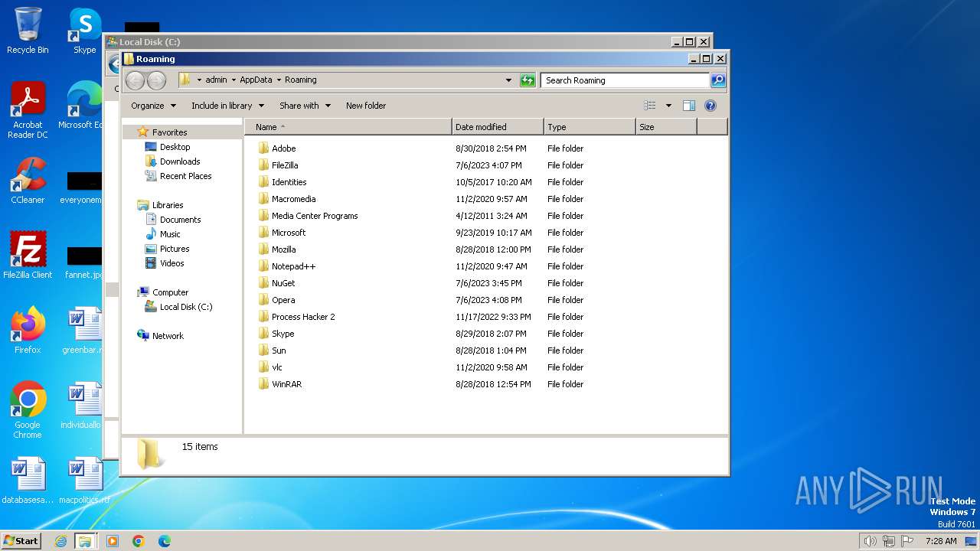
Task: Expand the AppData breadcrumb arrow
Action: pyautogui.click(x=279, y=80)
